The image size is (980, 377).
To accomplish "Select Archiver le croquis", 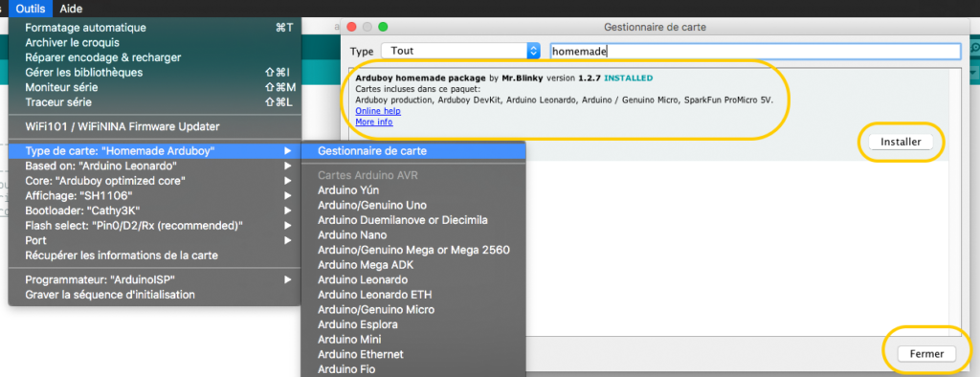I will [154, 42].
